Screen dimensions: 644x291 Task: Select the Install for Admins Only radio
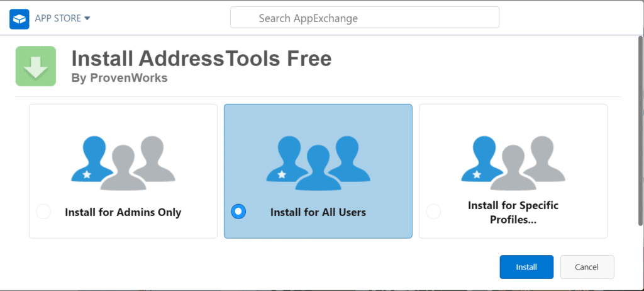43,212
